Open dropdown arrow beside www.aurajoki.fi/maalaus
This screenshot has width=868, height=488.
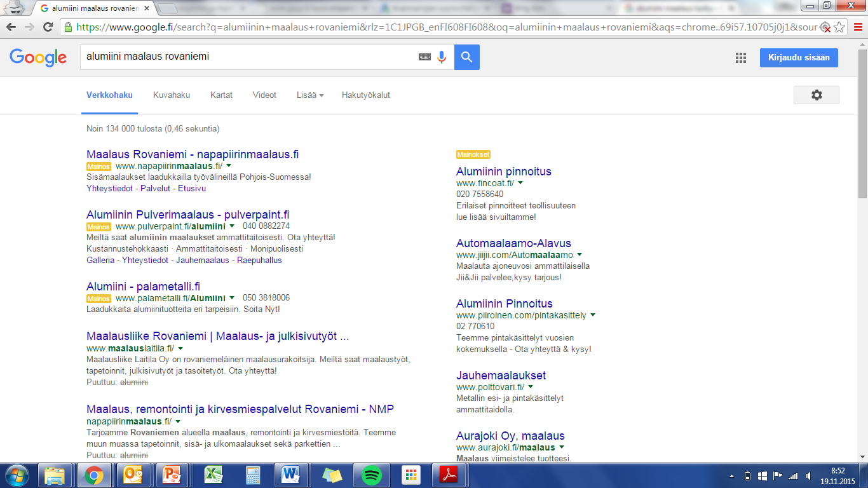tap(562, 447)
